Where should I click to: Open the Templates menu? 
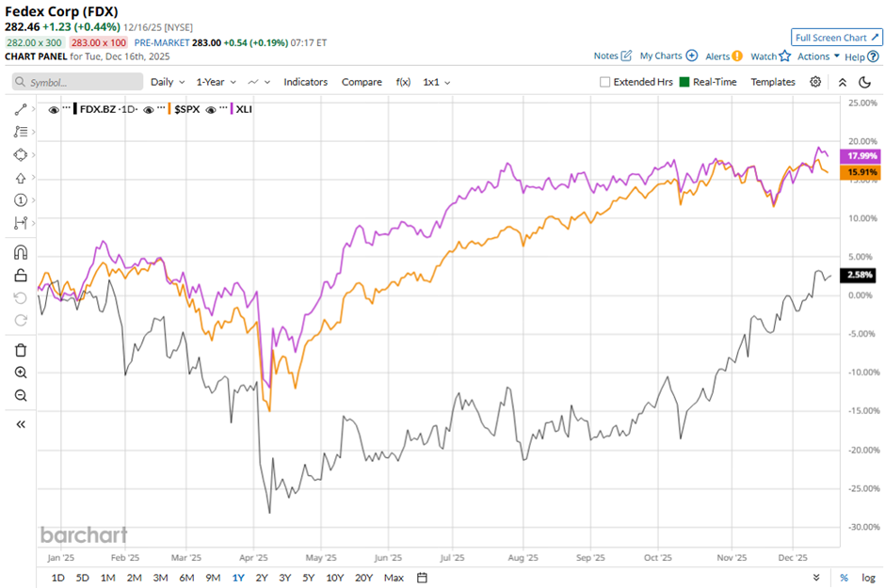773,82
